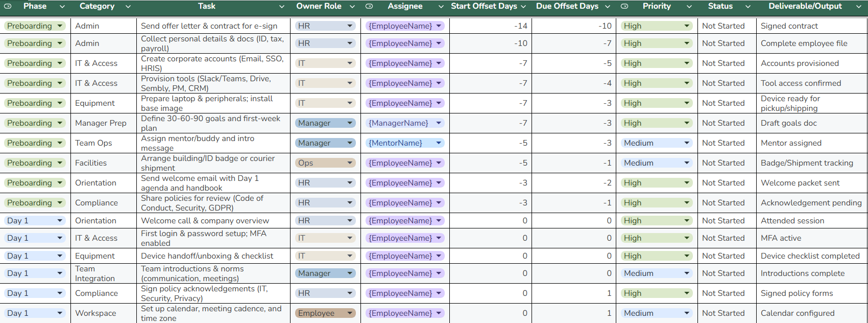Open the Status column header menu arrow
The width and height of the screenshot is (868, 323).
[748, 7]
